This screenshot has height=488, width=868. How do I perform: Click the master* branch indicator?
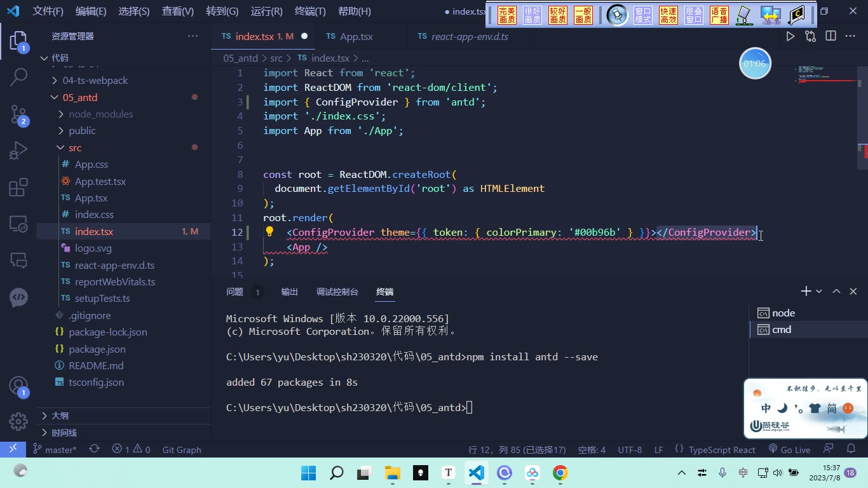[x=55, y=449]
